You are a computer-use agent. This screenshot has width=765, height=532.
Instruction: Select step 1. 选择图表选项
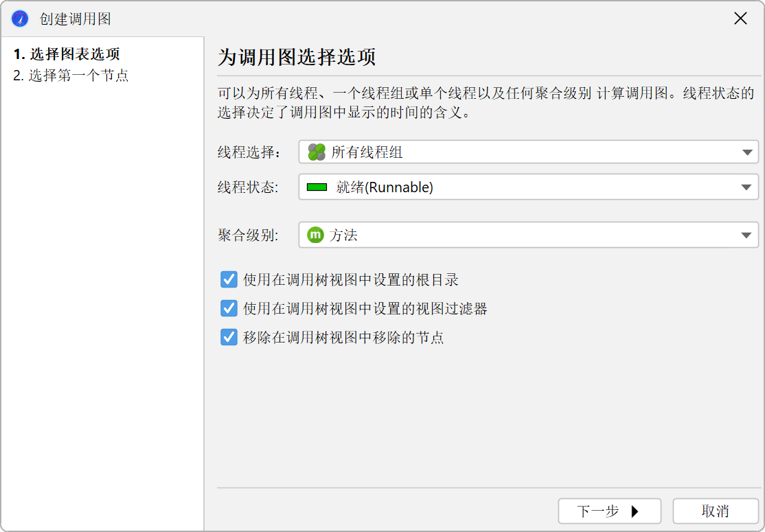coord(67,54)
